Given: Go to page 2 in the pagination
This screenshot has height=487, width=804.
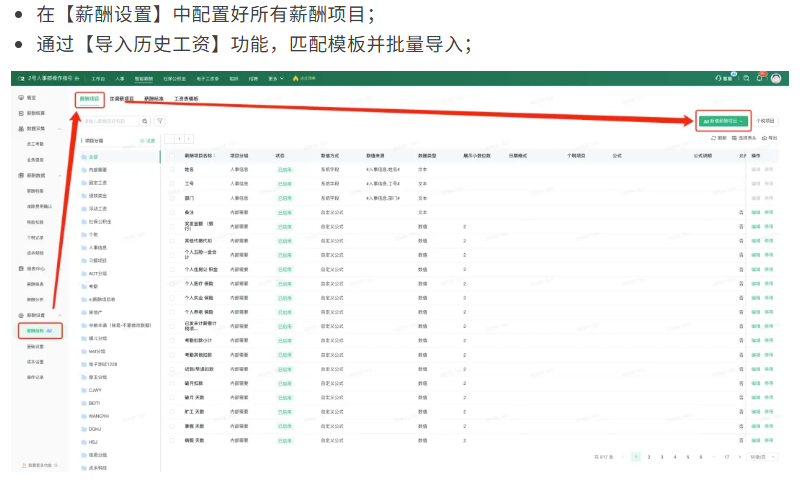Looking at the screenshot, I should tap(649, 457).
